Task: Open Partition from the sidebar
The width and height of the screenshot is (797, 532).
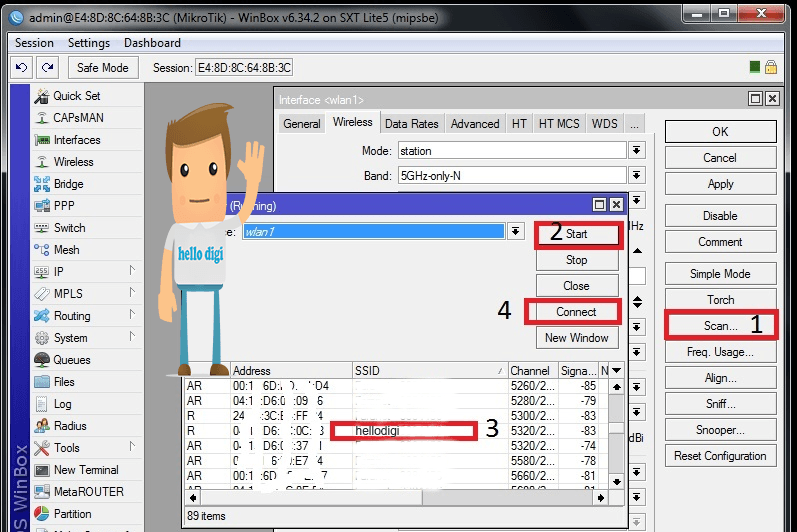Action: 87,514
